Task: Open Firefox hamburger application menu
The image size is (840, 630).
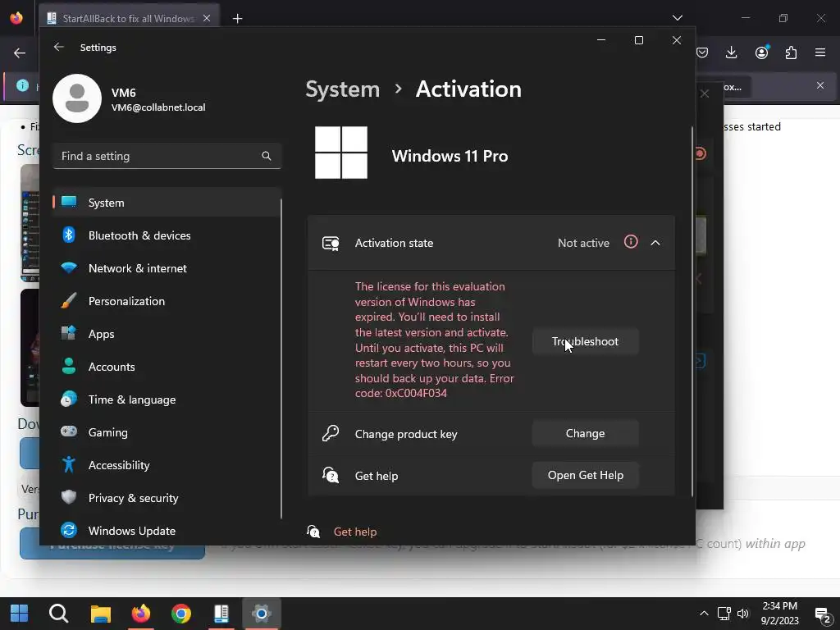Action: pos(820,52)
